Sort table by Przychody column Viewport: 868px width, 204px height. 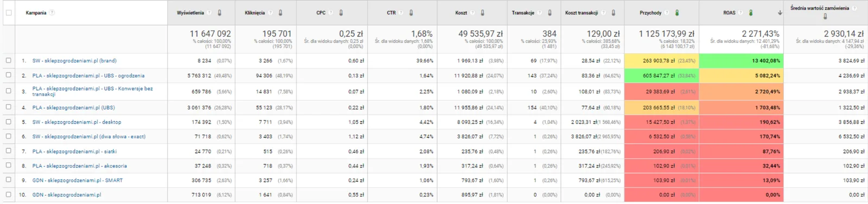650,12
